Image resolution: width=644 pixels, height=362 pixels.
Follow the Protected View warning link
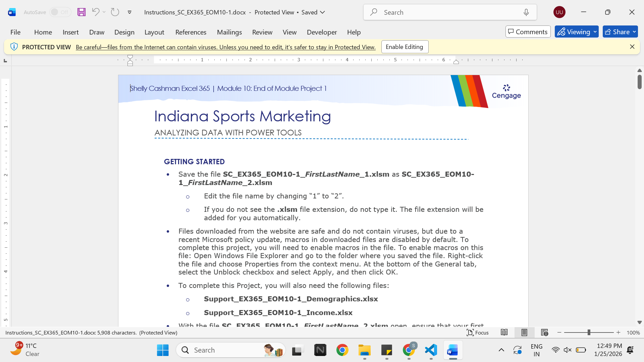226,47
